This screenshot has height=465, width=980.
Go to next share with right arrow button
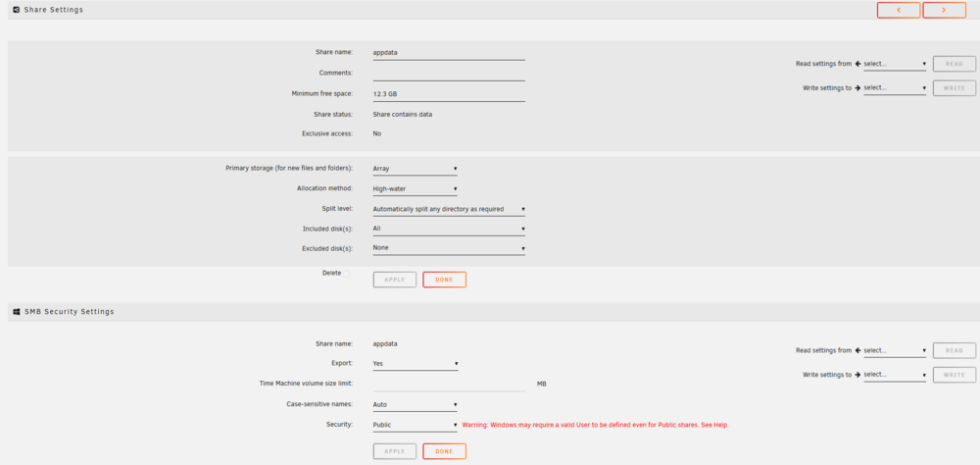point(944,10)
